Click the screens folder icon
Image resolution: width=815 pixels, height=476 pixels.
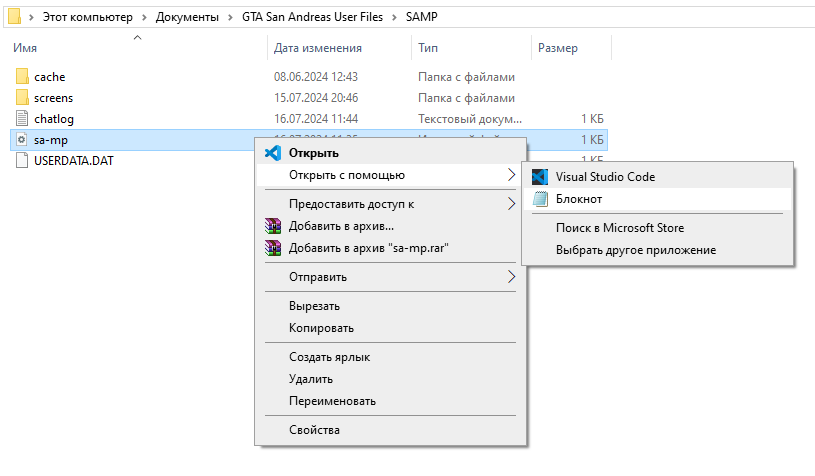(23, 98)
